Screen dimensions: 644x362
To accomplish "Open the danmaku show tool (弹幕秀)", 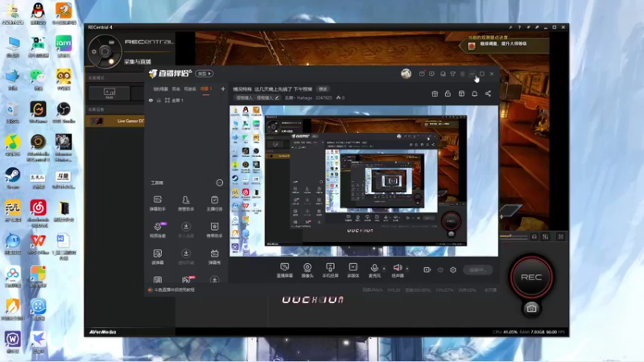I will click(214, 257).
